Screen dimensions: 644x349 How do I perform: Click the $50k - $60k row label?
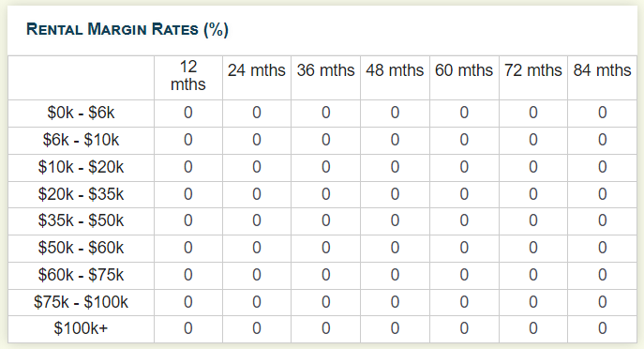tap(81, 248)
